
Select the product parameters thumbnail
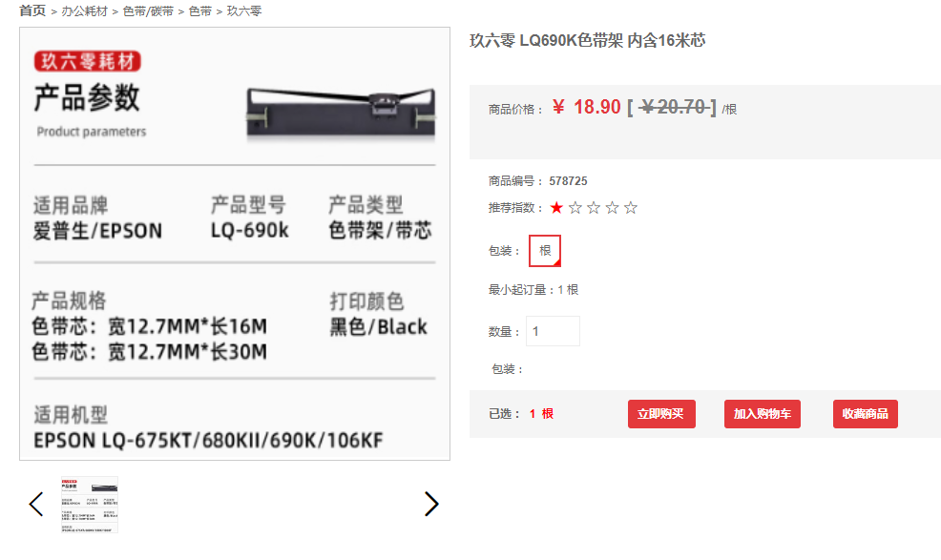click(x=90, y=505)
